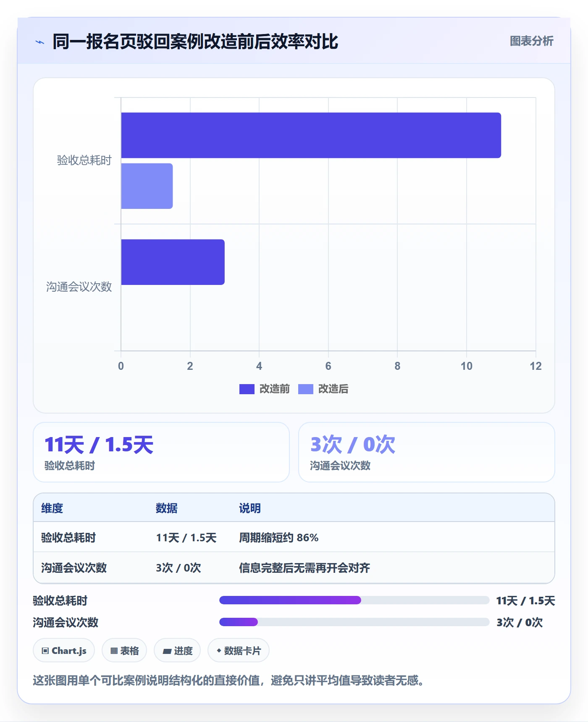Click the 图表分析 label in the header
This screenshot has height=722, width=588.
(531, 41)
